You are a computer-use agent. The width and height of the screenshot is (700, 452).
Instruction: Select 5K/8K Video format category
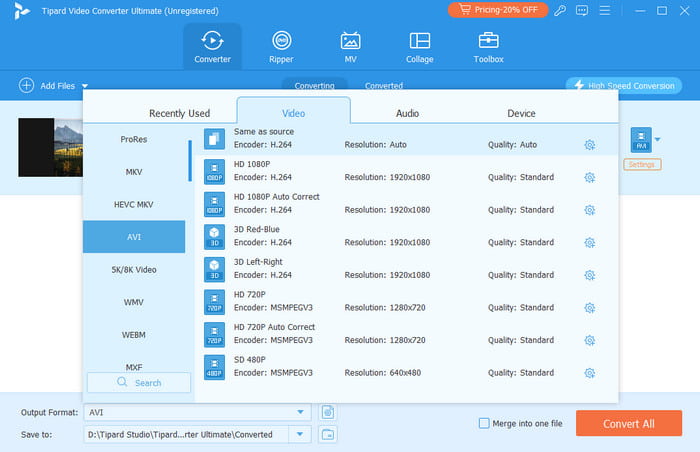[x=134, y=270]
